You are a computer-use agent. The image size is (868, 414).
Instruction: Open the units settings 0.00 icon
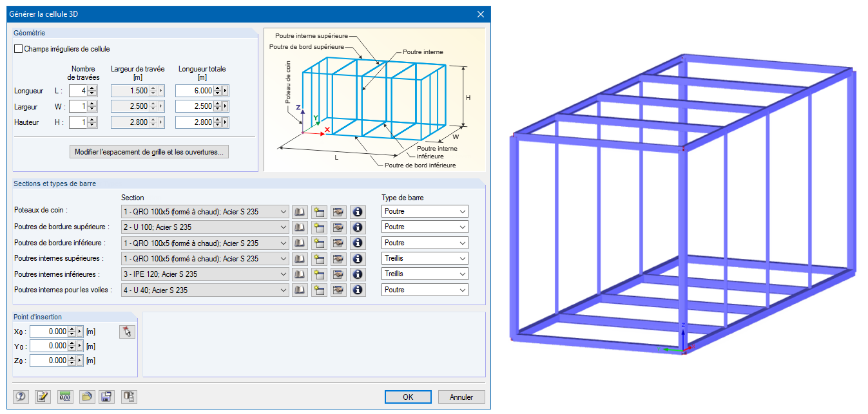pos(64,397)
